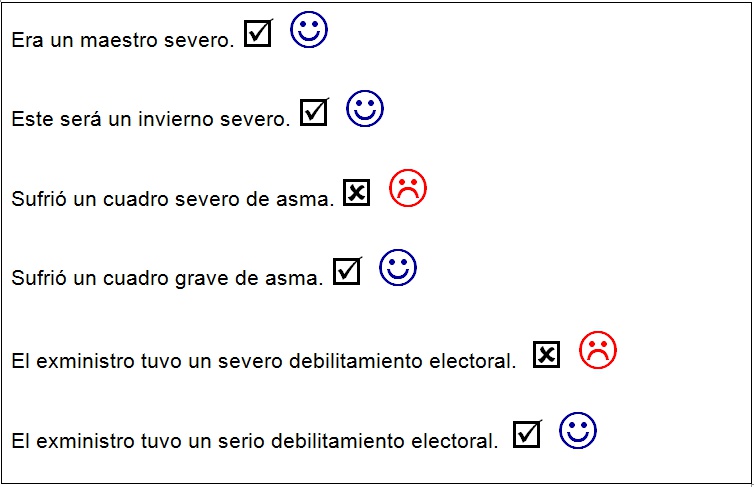Click the sentence "El exministro tuvo un severo debilitamiento electoral."
The width and height of the screenshot is (754, 487).
coord(264,361)
